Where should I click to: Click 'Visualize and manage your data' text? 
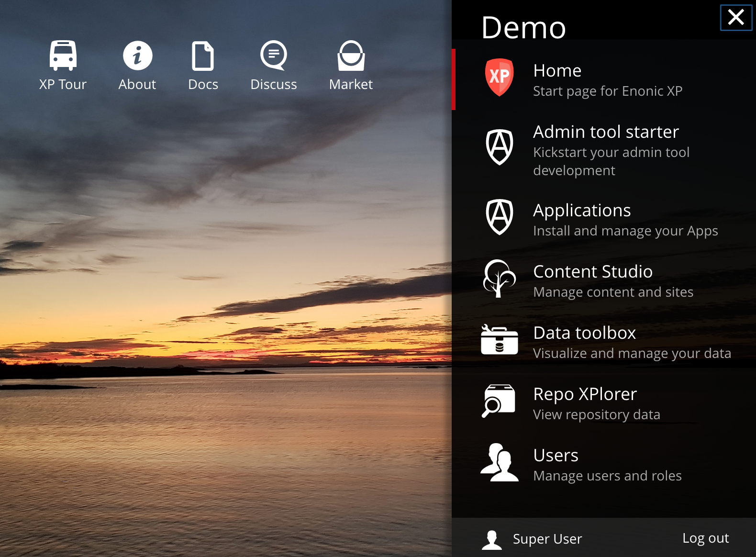632,354
